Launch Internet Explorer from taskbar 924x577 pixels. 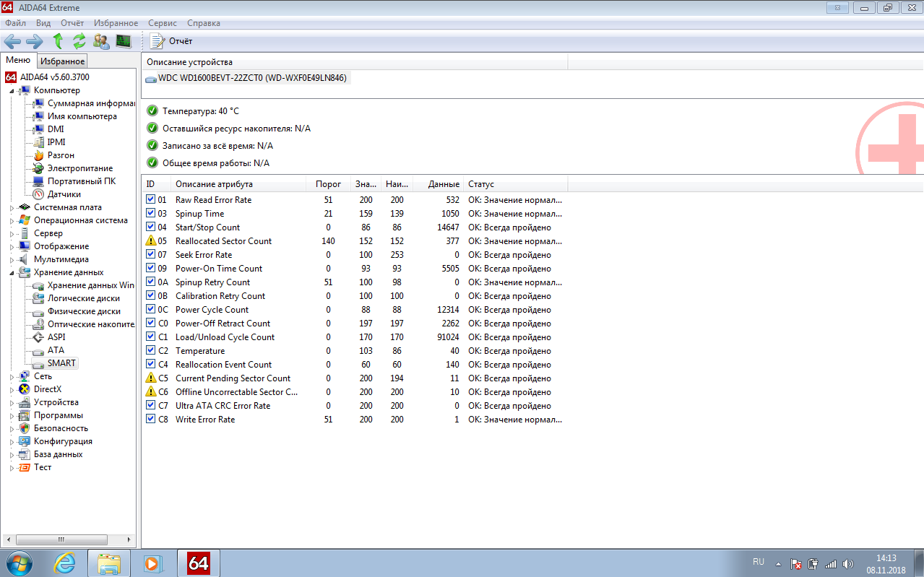[64, 563]
